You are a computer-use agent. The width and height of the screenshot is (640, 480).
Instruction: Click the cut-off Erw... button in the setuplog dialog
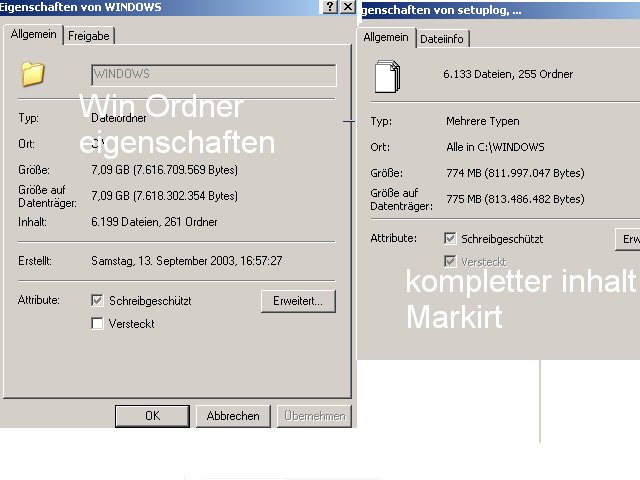(x=628, y=239)
